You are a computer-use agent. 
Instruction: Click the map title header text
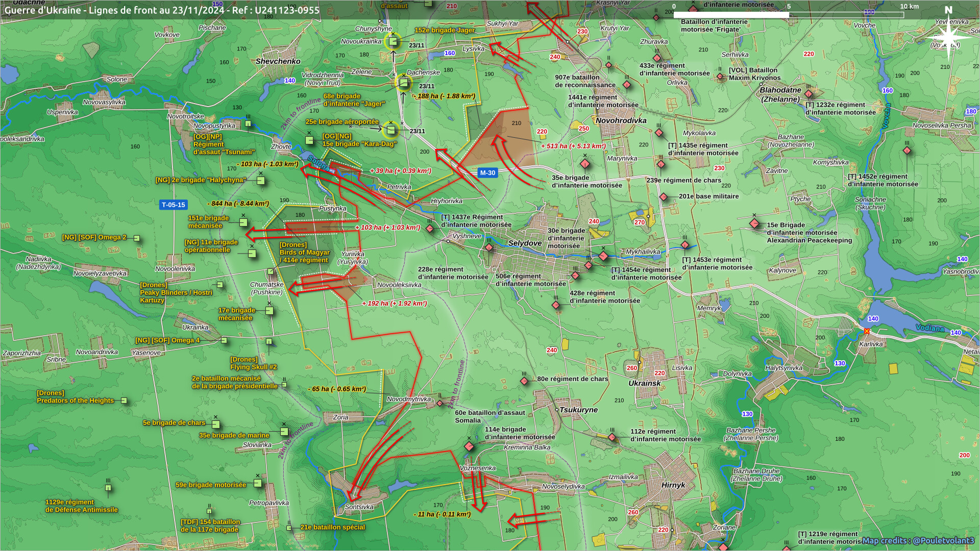162,10
